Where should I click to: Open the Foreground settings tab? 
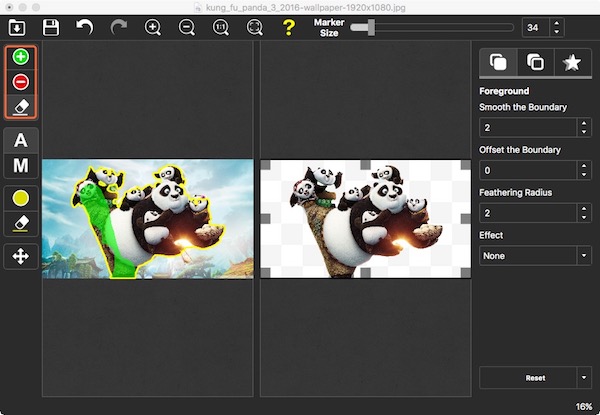tap(498, 62)
